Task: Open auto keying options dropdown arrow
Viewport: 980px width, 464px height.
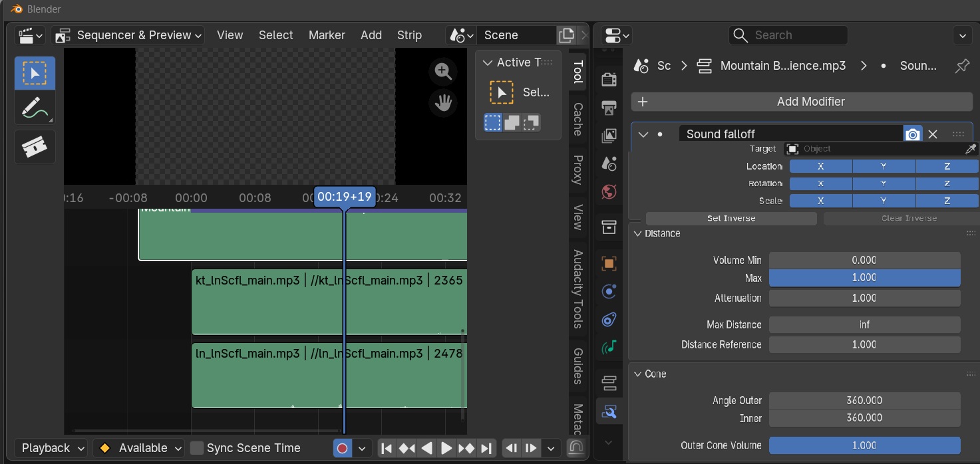Action: 362,448
